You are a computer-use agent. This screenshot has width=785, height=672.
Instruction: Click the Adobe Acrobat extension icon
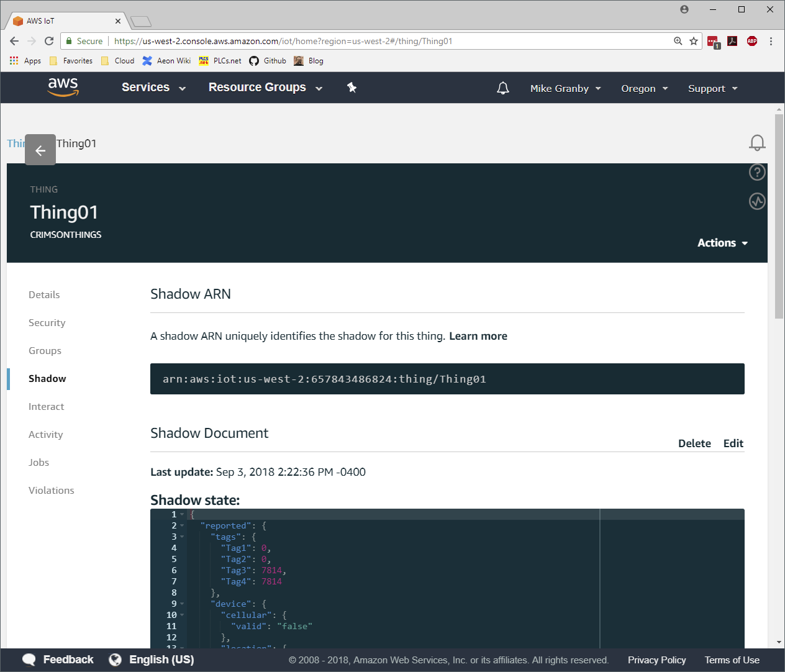coord(732,41)
